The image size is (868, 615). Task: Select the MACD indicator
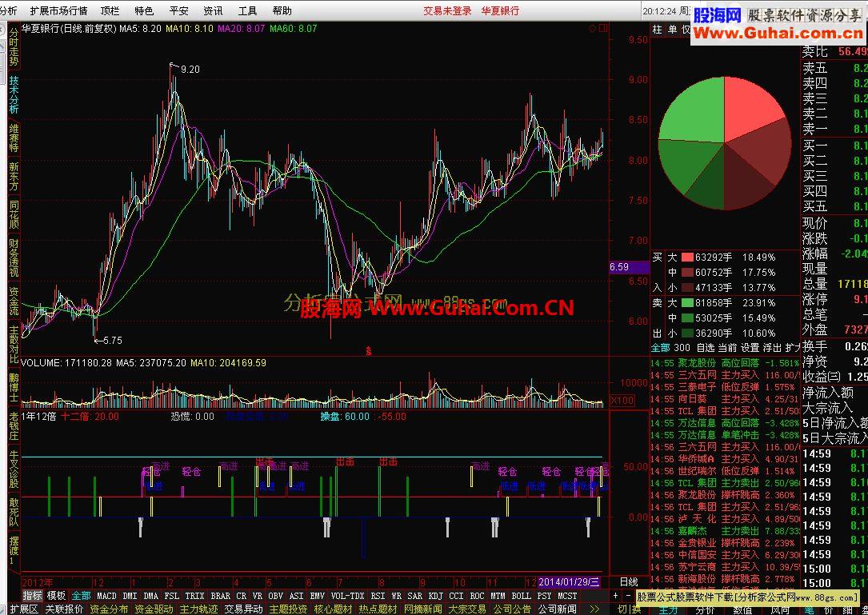tap(106, 596)
